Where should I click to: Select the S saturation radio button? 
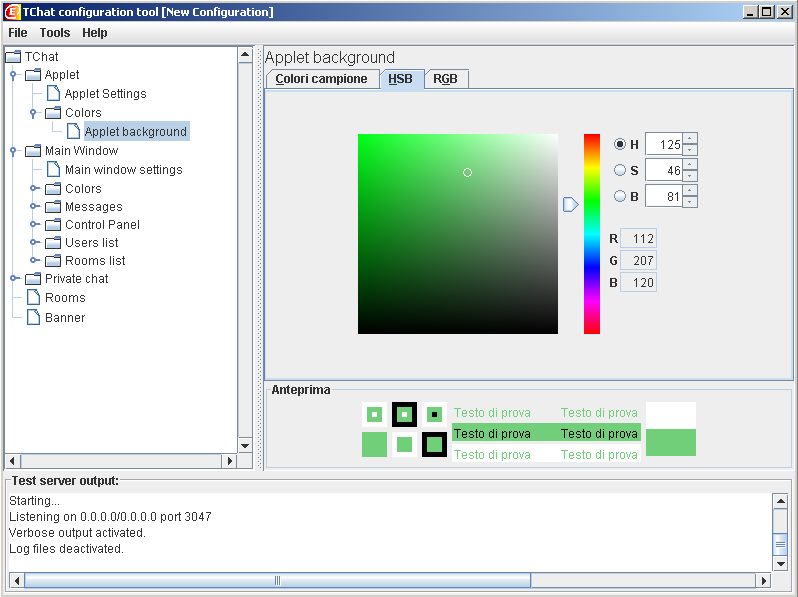[619, 170]
